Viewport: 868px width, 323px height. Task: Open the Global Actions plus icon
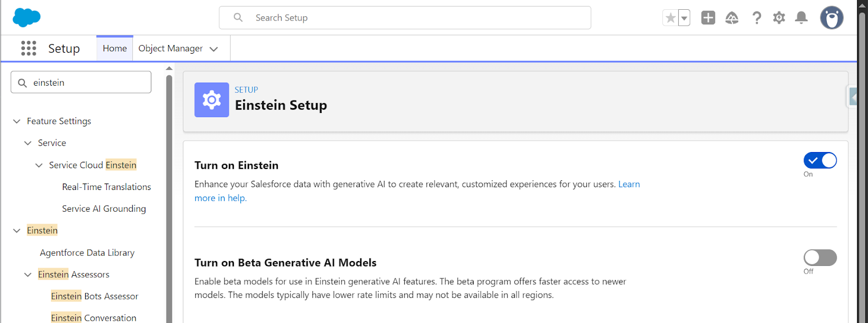pos(708,18)
